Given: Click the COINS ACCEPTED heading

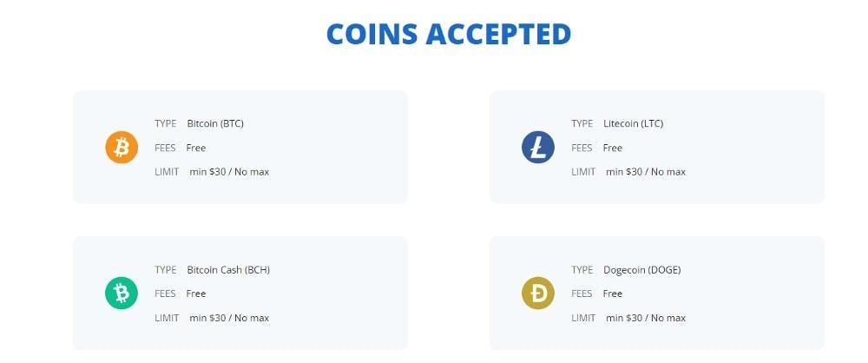Looking at the screenshot, I should [x=448, y=34].
